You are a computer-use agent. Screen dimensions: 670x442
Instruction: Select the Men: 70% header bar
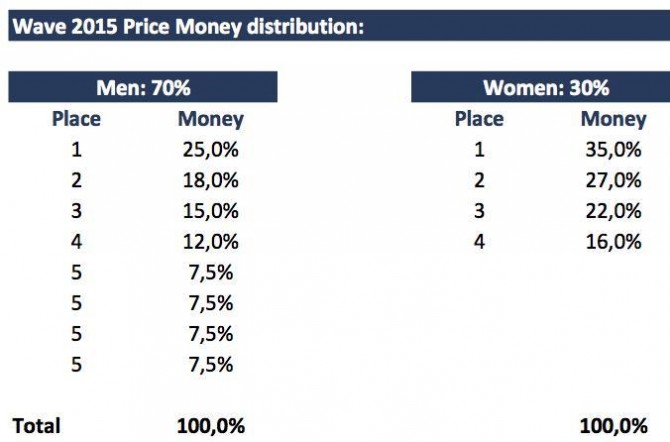(143, 87)
